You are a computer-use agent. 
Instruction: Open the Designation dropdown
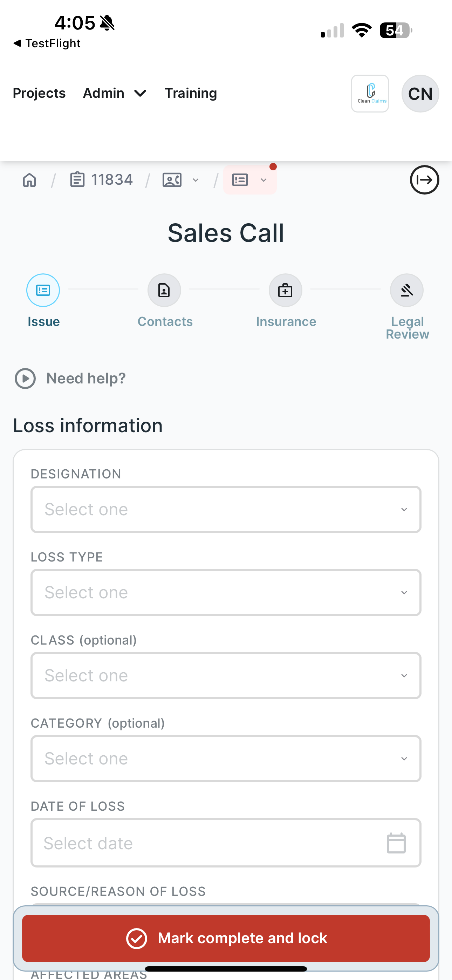pyautogui.click(x=226, y=509)
